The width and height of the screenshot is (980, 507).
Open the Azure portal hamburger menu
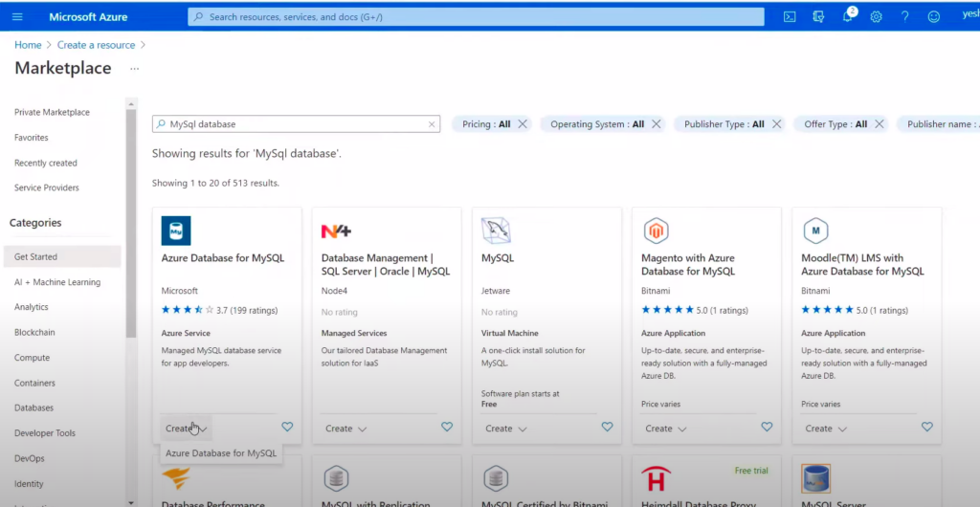pyautogui.click(x=17, y=16)
